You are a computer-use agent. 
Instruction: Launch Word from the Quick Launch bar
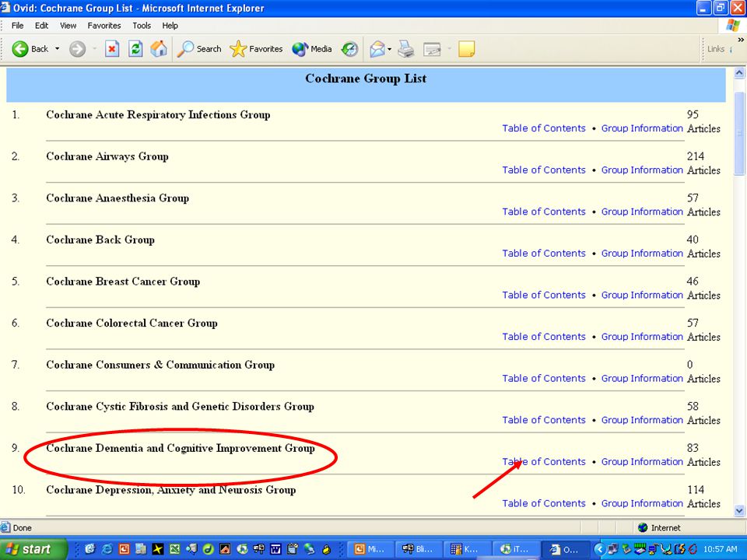[x=275, y=549]
